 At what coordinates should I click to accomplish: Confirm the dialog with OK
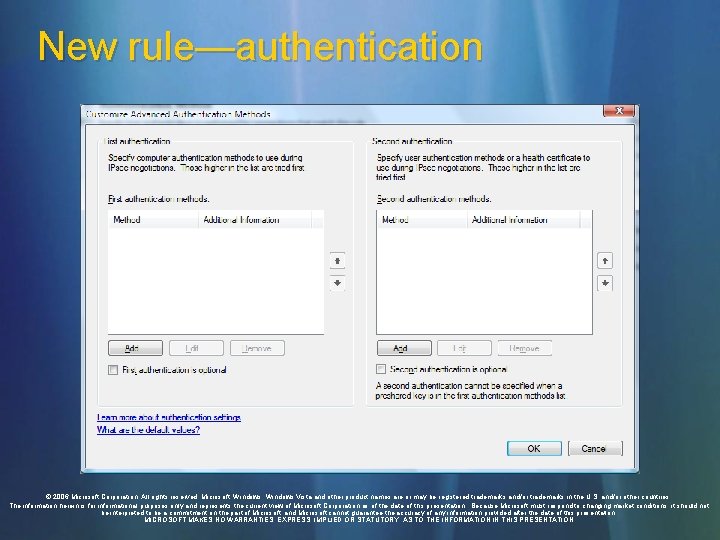[x=534, y=449]
